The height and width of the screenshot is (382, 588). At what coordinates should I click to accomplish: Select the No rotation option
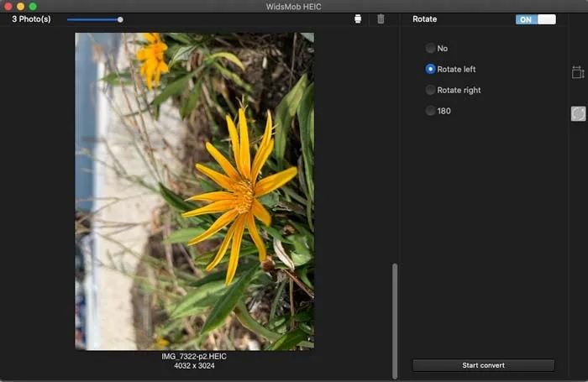(x=430, y=48)
